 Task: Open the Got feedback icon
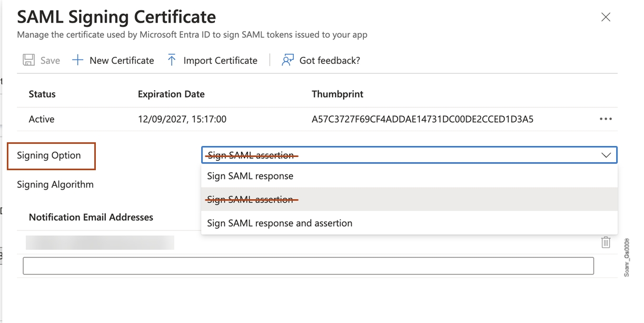coord(286,60)
